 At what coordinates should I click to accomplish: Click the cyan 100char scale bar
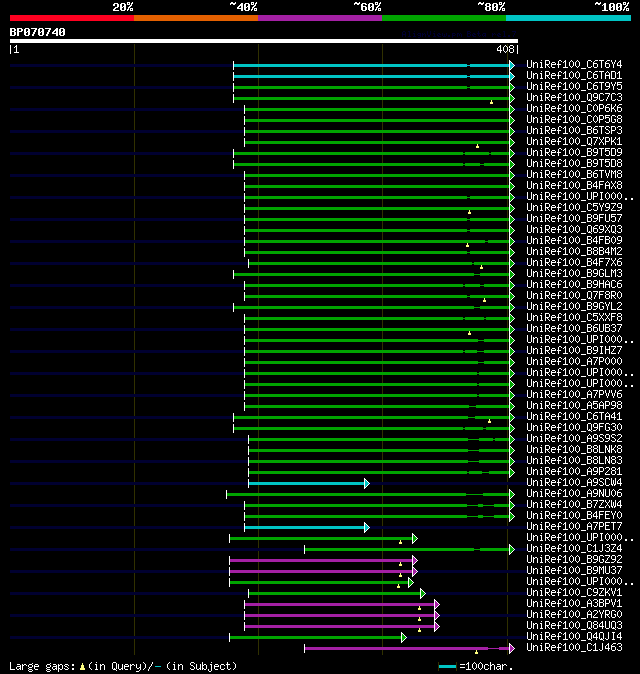coord(447,667)
